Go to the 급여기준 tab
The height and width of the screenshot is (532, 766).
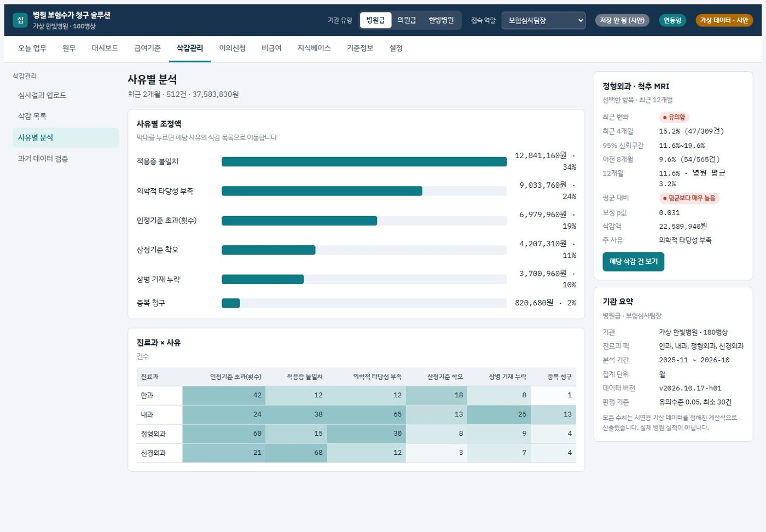(x=148, y=48)
